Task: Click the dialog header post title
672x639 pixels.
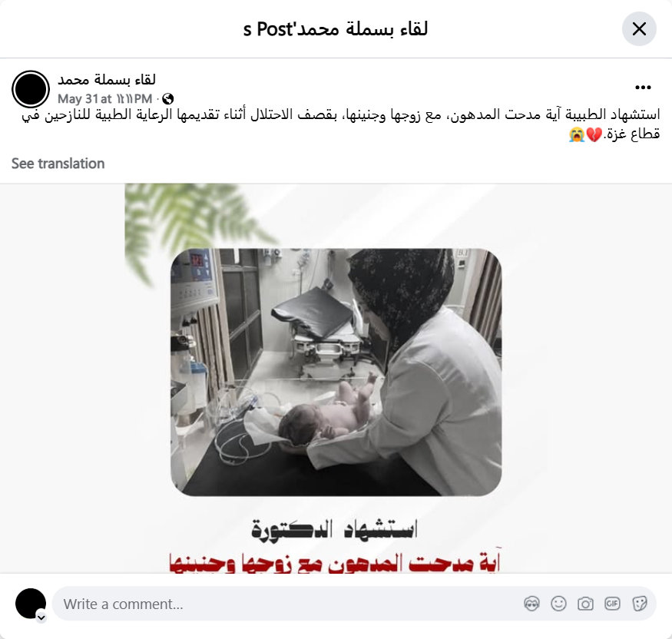Action: click(x=335, y=29)
